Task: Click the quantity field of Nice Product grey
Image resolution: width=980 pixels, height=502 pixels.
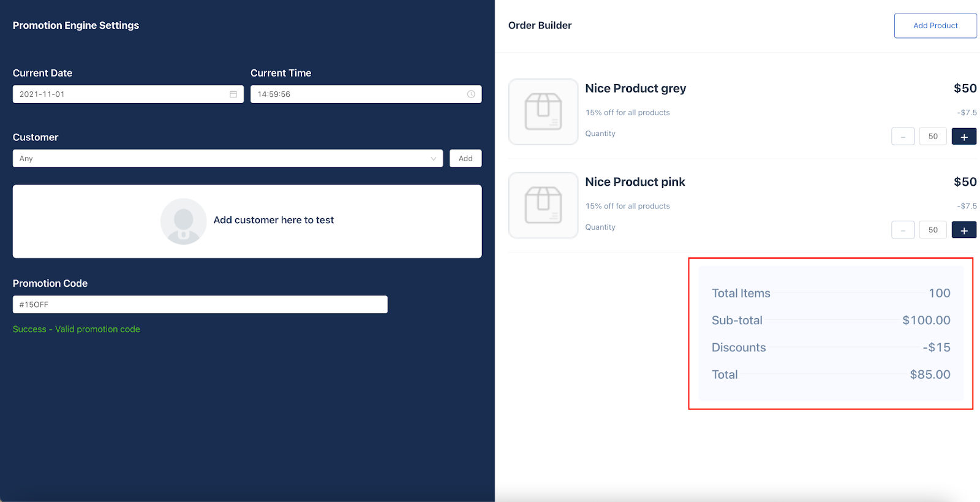Action: [933, 137]
